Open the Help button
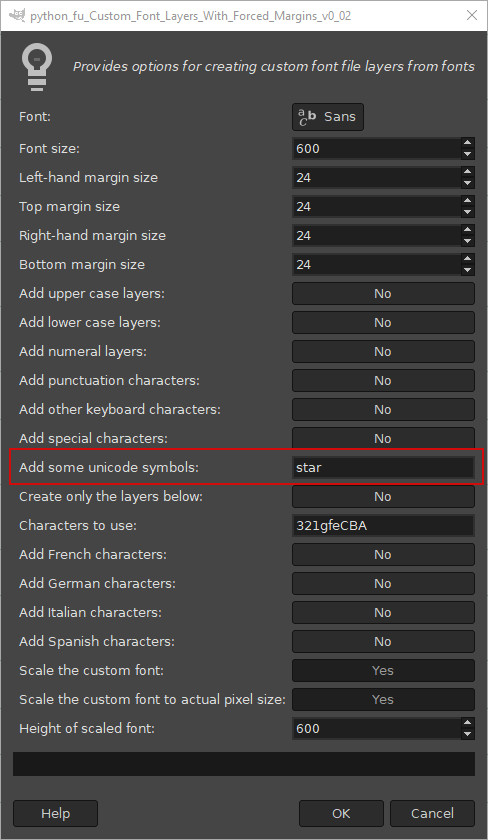The width and height of the screenshot is (488, 840). pyautogui.click(x=55, y=813)
